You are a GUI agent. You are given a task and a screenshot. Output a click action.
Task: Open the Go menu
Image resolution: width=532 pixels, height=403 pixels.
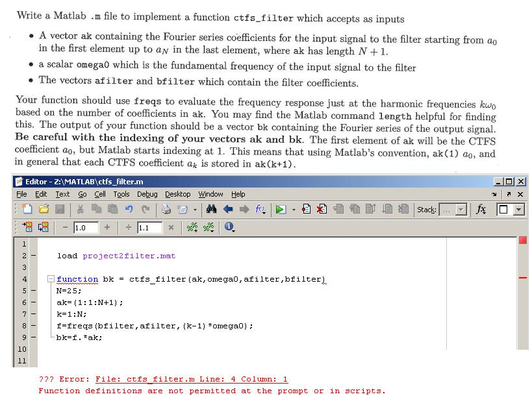coord(82,194)
